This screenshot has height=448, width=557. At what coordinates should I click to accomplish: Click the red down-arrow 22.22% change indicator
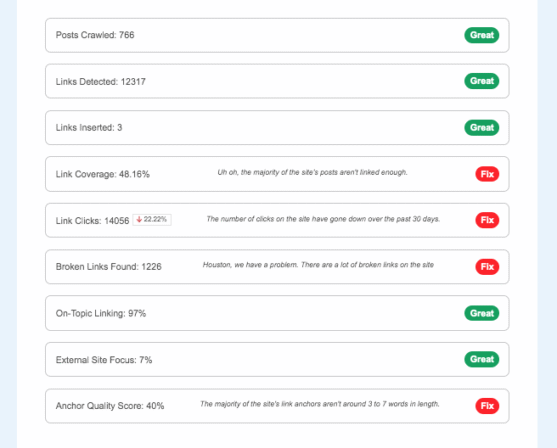point(152,220)
